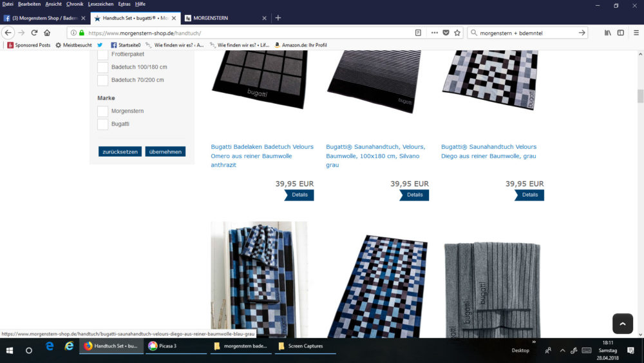Open the Firefox hamburger menu
644x363 pixels.
click(636, 33)
